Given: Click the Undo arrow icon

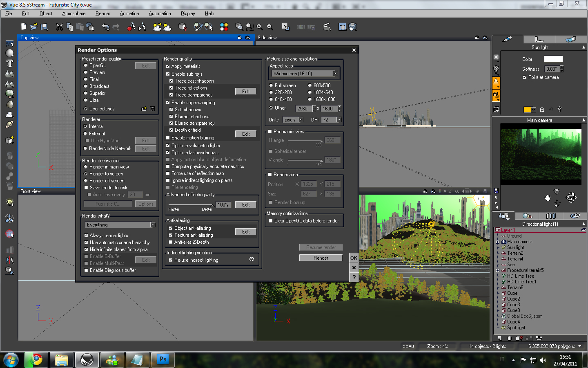Looking at the screenshot, I should point(106,27).
